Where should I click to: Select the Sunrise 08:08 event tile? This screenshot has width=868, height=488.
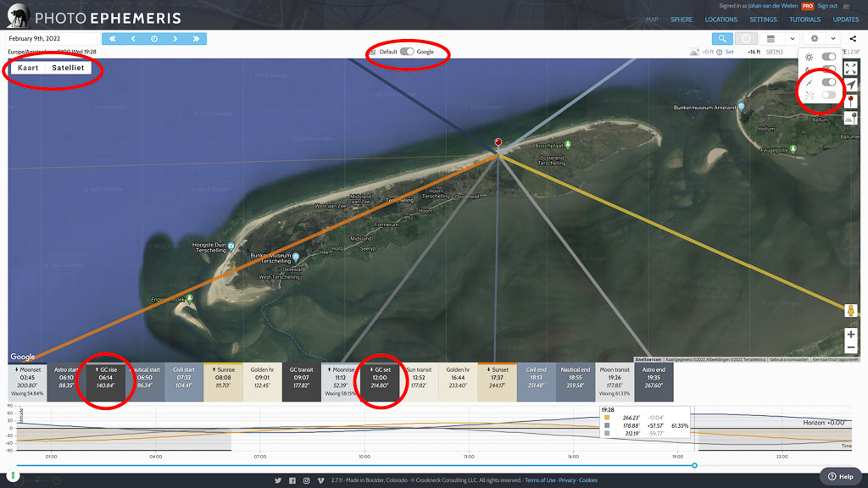223,382
